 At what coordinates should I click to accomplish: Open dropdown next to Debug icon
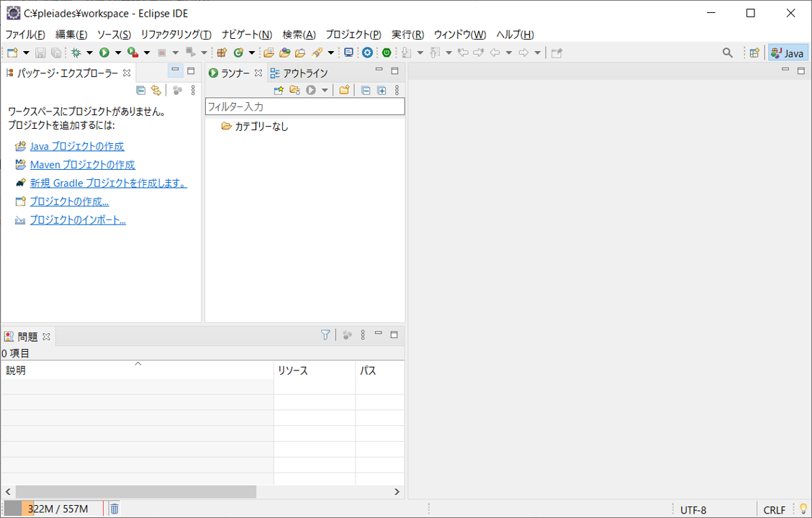[89, 53]
